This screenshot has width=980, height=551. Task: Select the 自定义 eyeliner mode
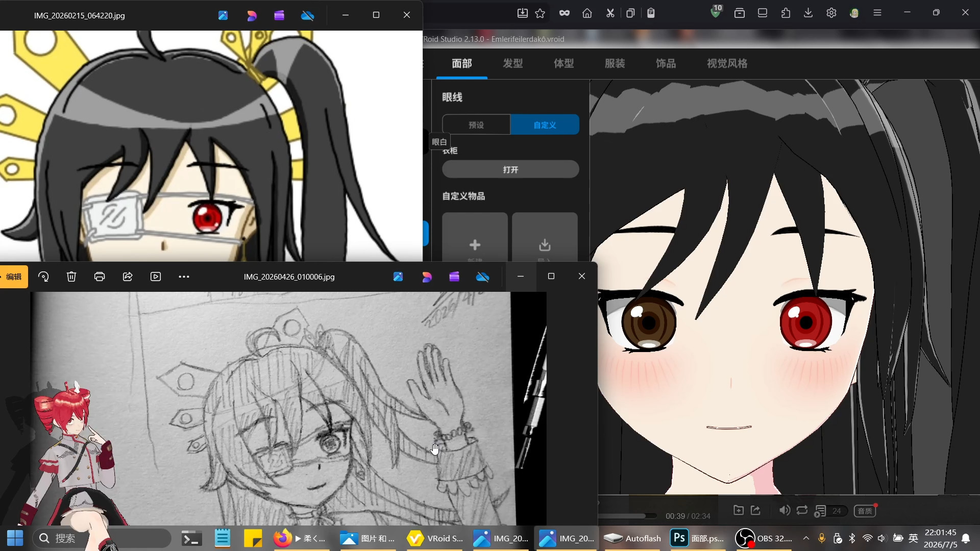coord(545,124)
